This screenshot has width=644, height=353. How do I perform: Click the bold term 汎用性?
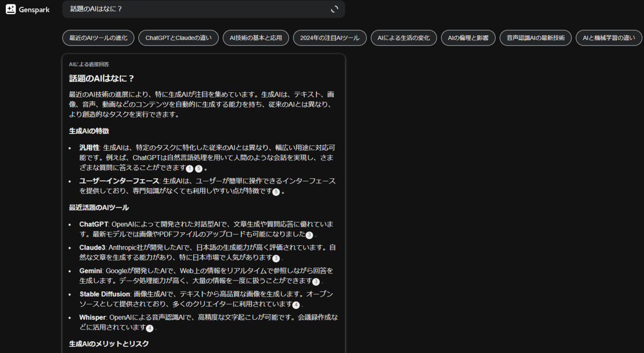point(90,148)
